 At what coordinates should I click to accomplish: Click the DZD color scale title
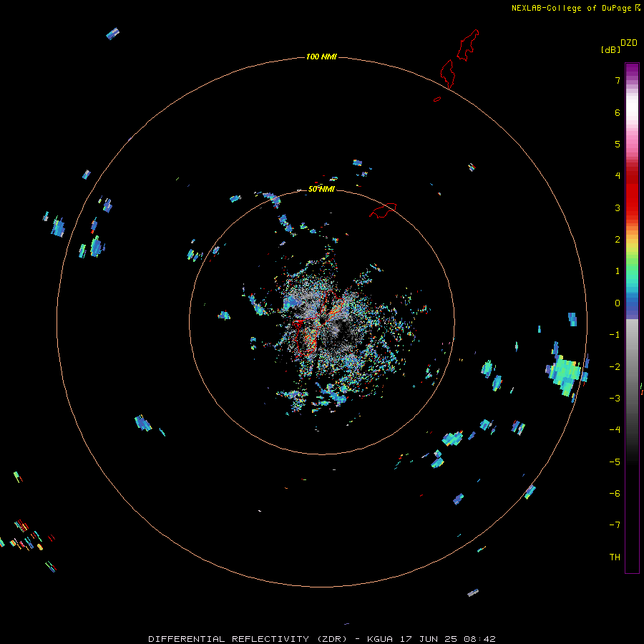point(629,43)
